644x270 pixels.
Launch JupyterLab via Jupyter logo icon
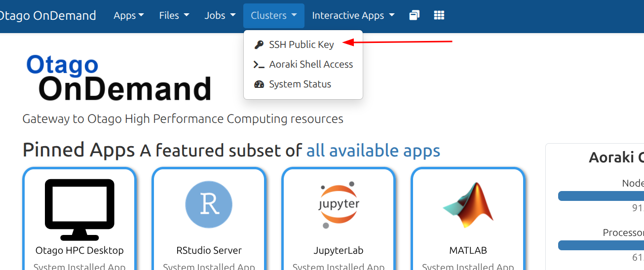click(x=338, y=205)
